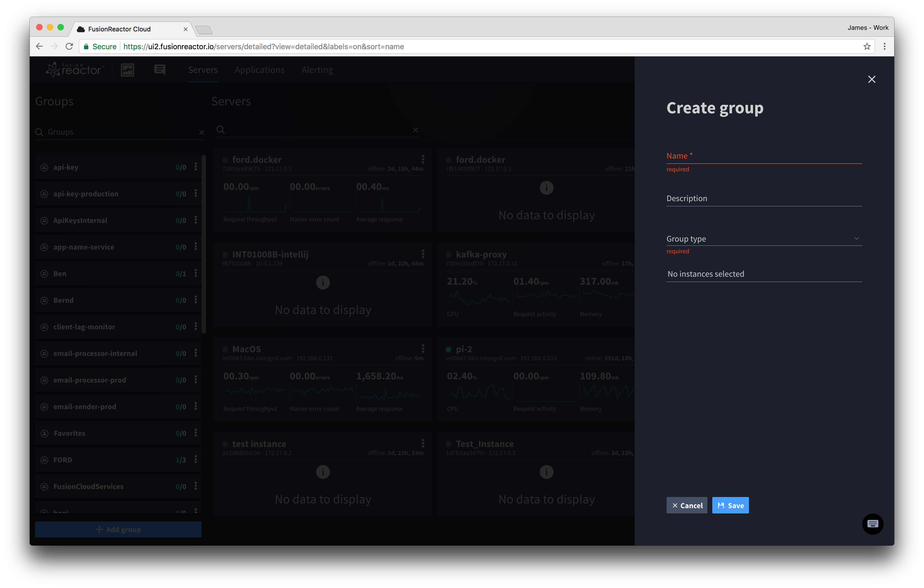Open options menu for Favorites group
The image size is (924, 588).
click(196, 433)
